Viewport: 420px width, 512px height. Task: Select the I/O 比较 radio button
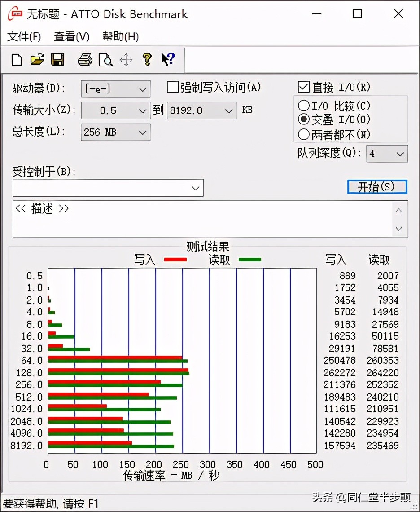[x=304, y=106]
